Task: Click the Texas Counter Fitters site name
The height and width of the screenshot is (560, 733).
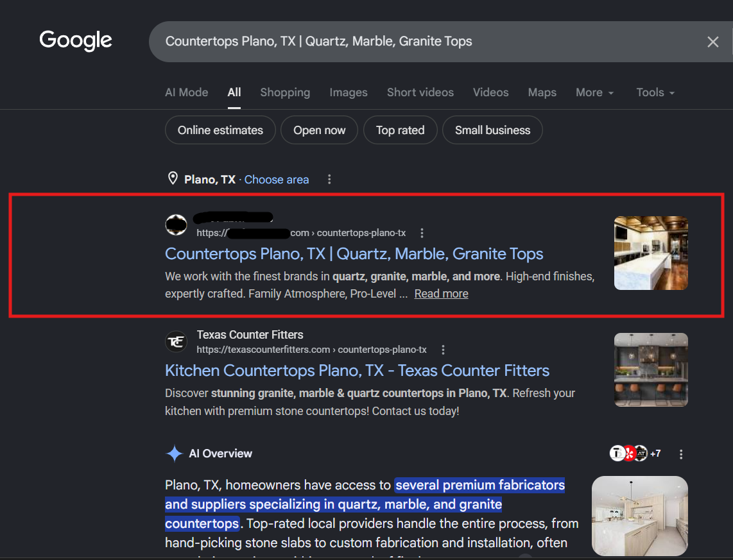Action: [250, 335]
